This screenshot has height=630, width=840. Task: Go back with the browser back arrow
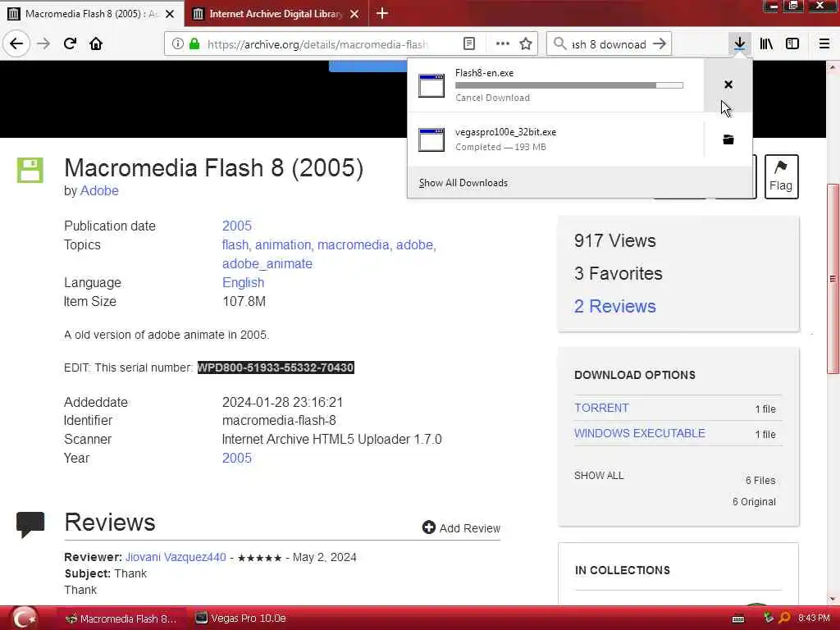coord(16,43)
